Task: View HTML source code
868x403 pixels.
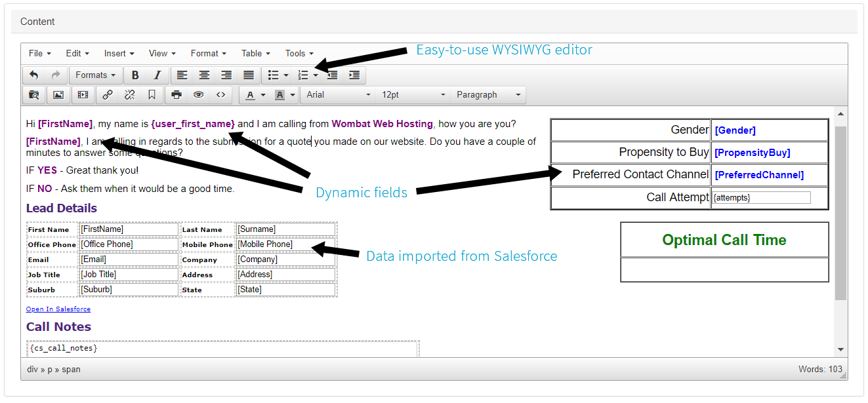Action: tap(220, 95)
